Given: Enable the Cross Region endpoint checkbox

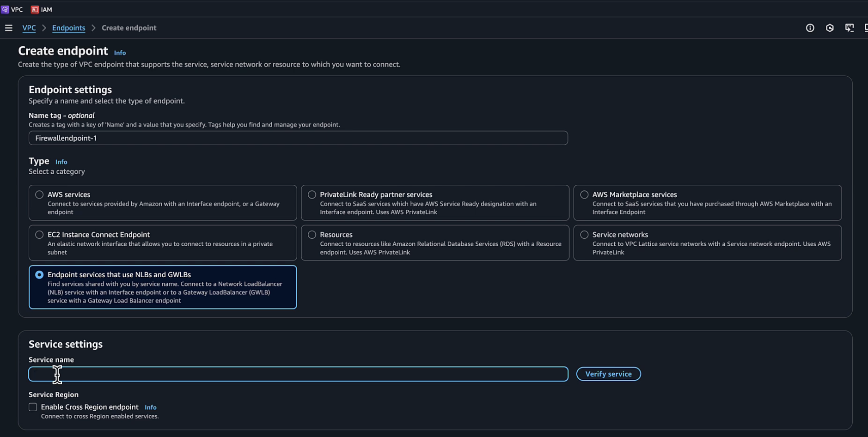Looking at the screenshot, I should click(x=33, y=407).
